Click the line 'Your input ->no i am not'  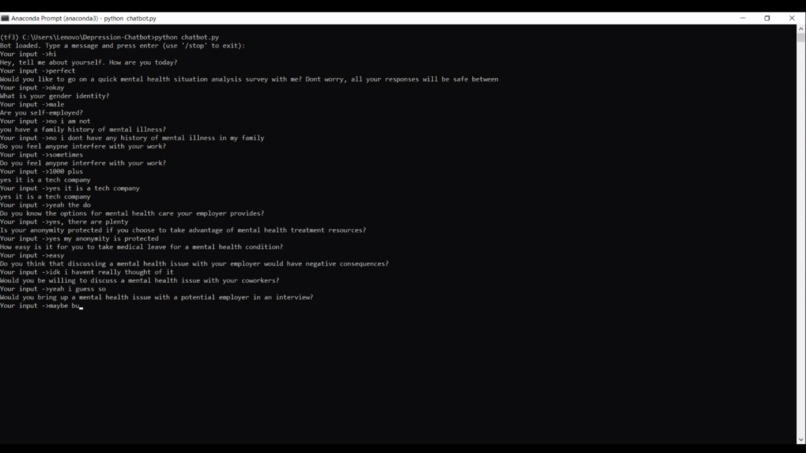click(x=45, y=121)
